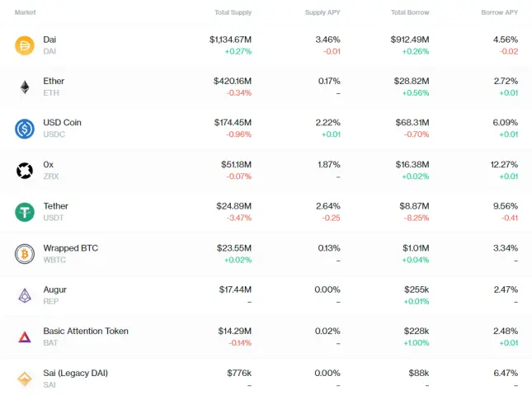This screenshot has height=395, width=532.
Task: Click the USDT ticker label
Action: (x=54, y=218)
